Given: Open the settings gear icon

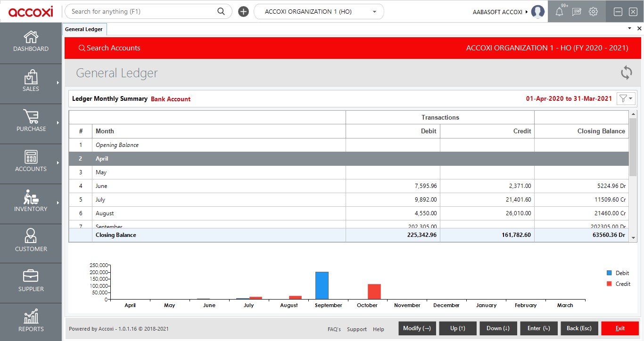Looking at the screenshot, I should pyautogui.click(x=593, y=12).
